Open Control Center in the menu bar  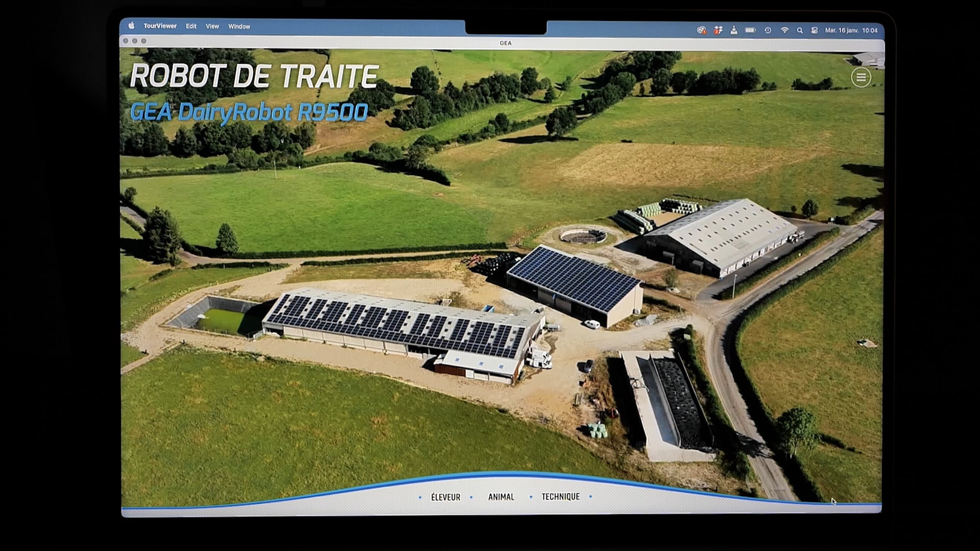(x=814, y=31)
